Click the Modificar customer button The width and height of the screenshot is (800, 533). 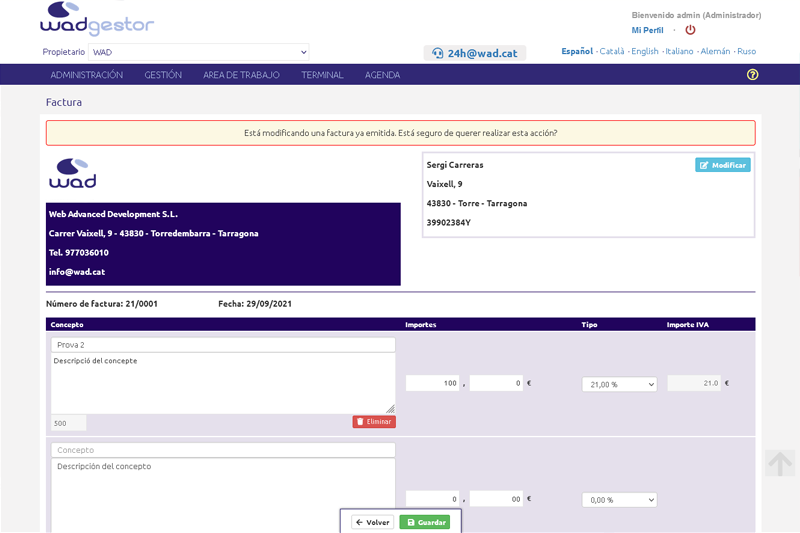(x=722, y=165)
